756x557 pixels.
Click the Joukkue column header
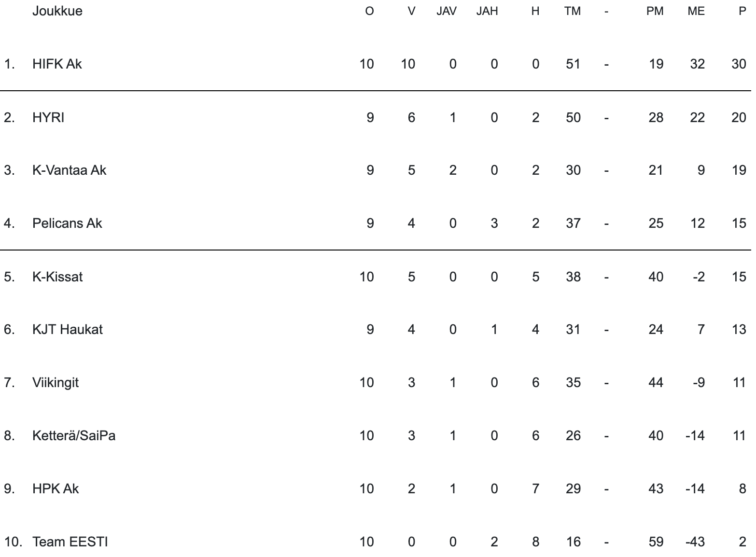click(57, 11)
